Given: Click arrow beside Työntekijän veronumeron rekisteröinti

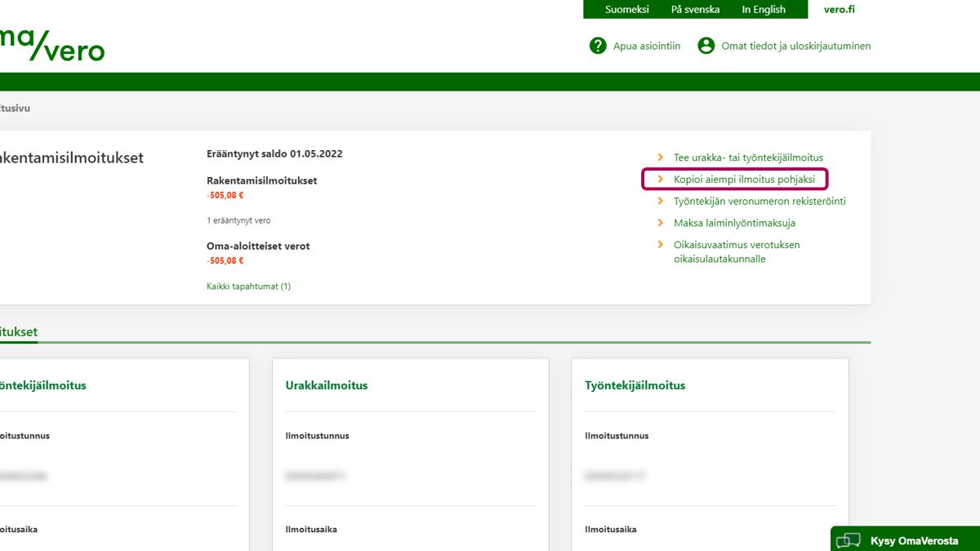Looking at the screenshot, I should (661, 201).
